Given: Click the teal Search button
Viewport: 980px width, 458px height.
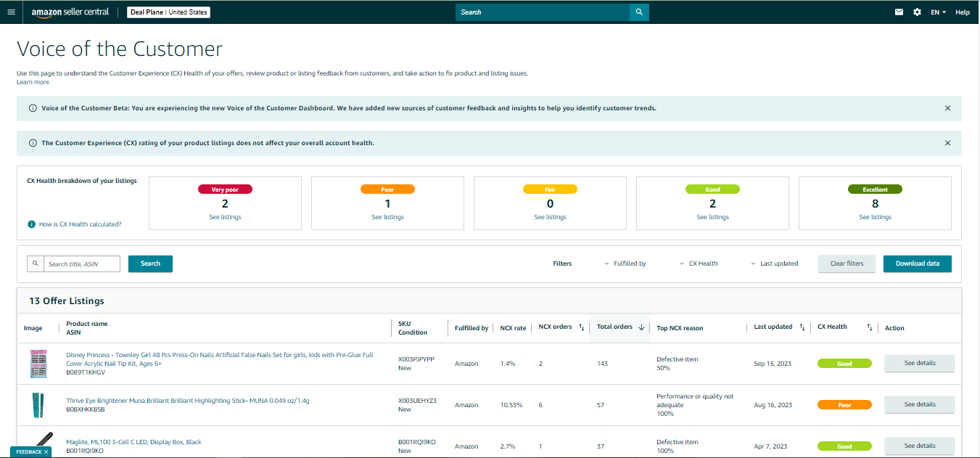Looking at the screenshot, I should click(150, 263).
